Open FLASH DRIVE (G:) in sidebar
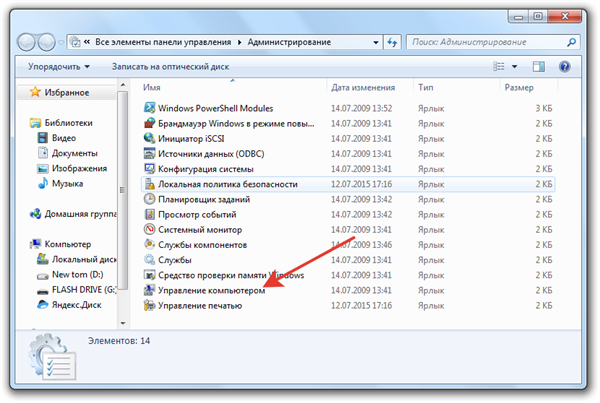The height and width of the screenshot is (403, 600). [x=84, y=290]
